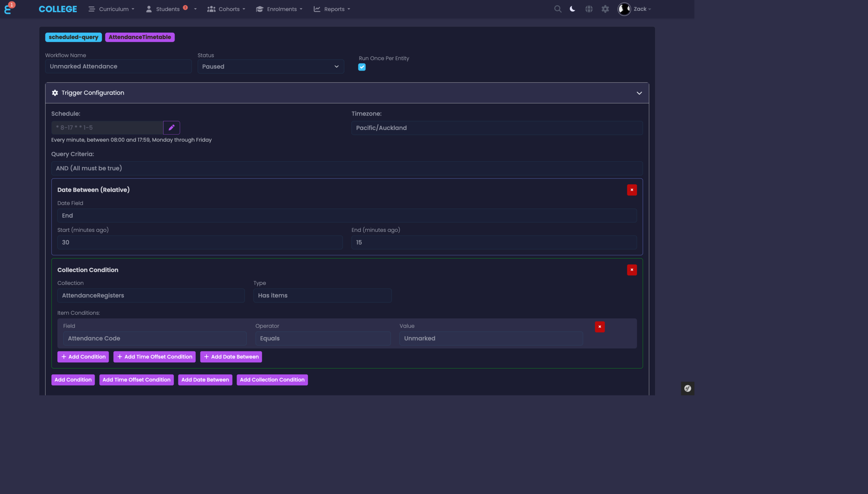The image size is (868, 494).
Task: Click the Add Time Offset Condition button
Action: point(136,380)
